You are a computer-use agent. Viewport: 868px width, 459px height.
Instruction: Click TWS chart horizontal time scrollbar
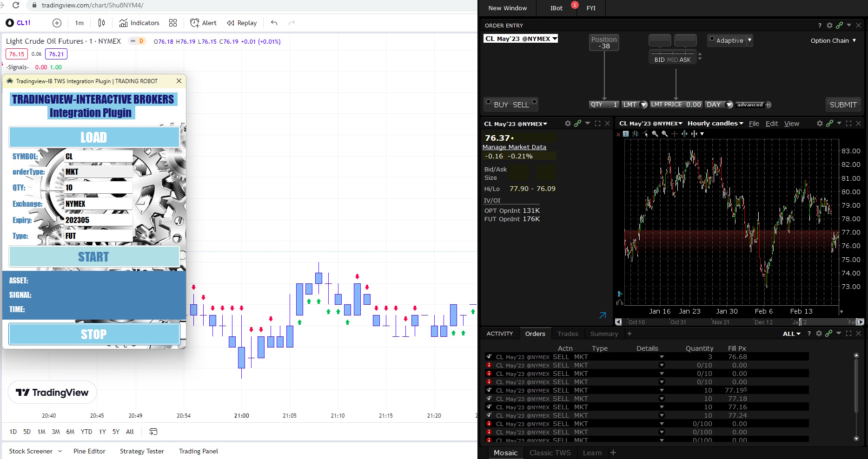click(739, 321)
